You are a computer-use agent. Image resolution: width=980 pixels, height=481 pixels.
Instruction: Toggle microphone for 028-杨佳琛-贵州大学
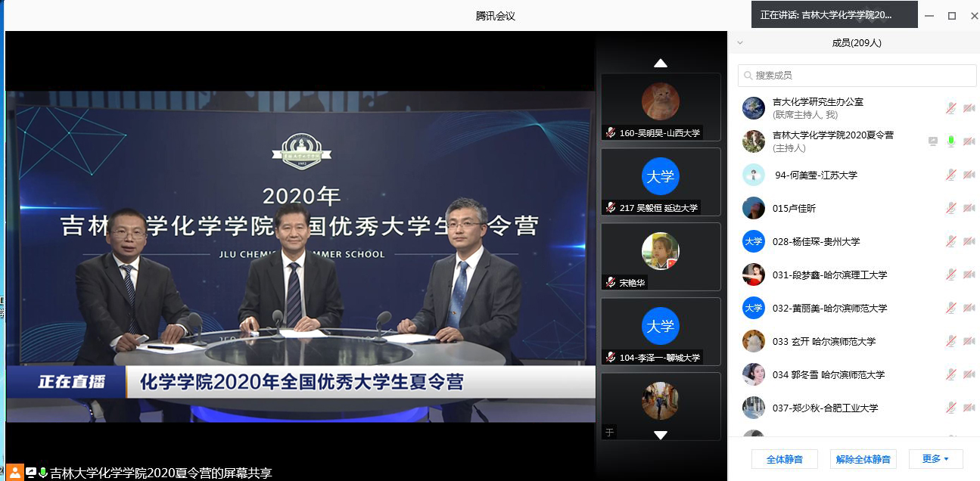[x=950, y=241]
